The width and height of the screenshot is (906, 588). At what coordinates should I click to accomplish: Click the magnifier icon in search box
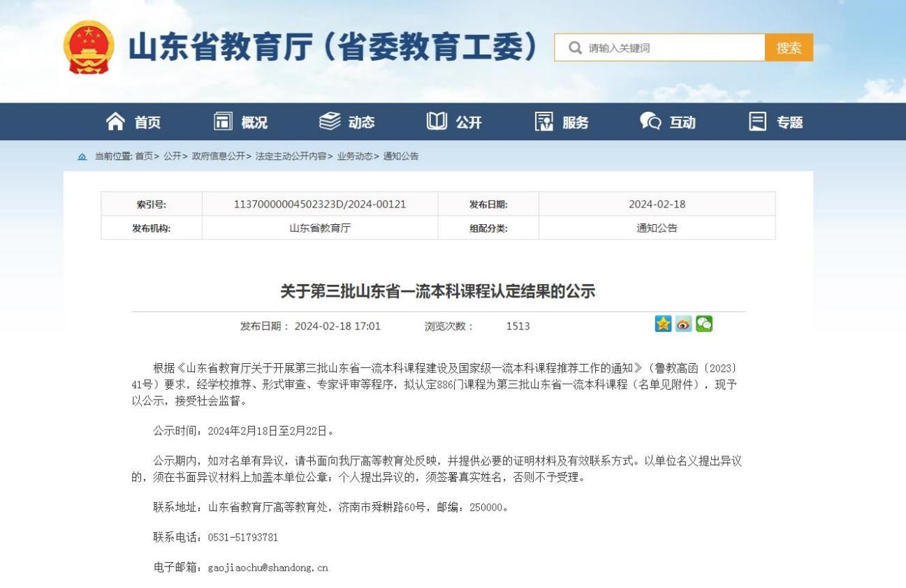click(x=575, y=47)
